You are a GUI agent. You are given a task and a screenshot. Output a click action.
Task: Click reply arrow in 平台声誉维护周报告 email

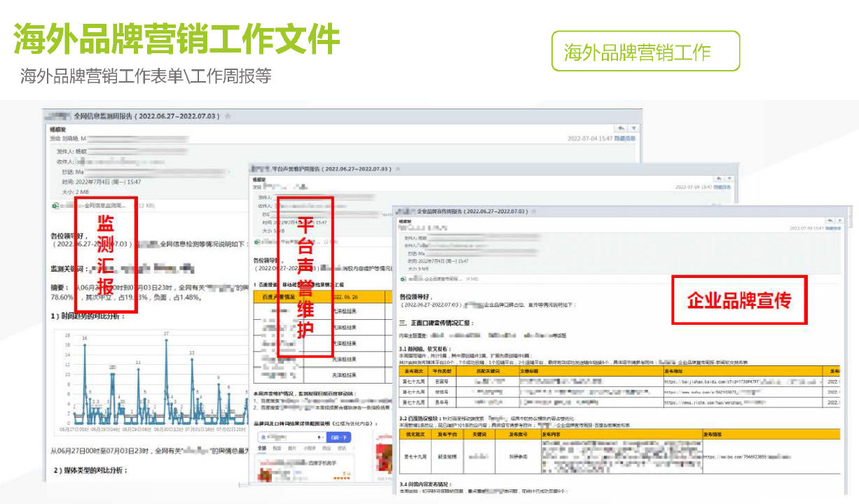coord(717,179)
